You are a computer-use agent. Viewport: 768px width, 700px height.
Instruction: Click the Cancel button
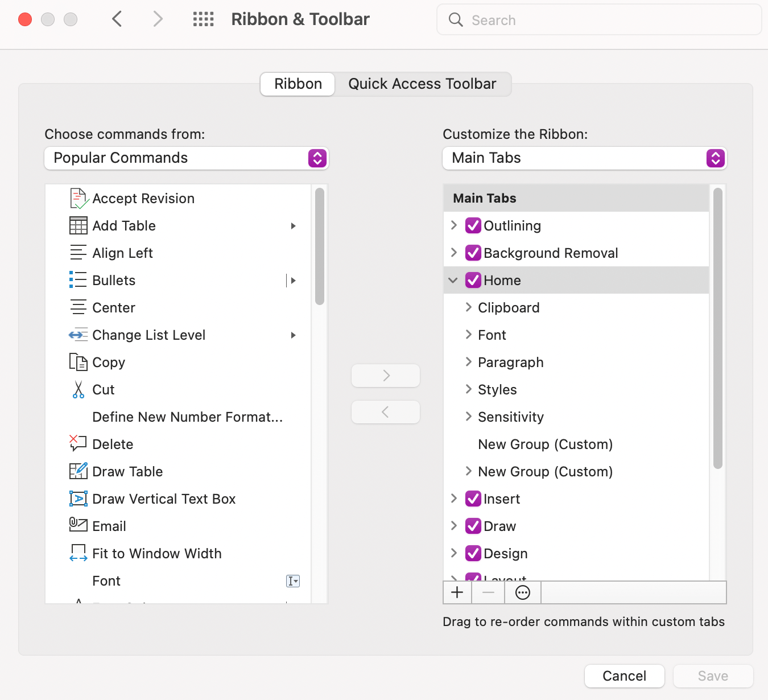625,676
